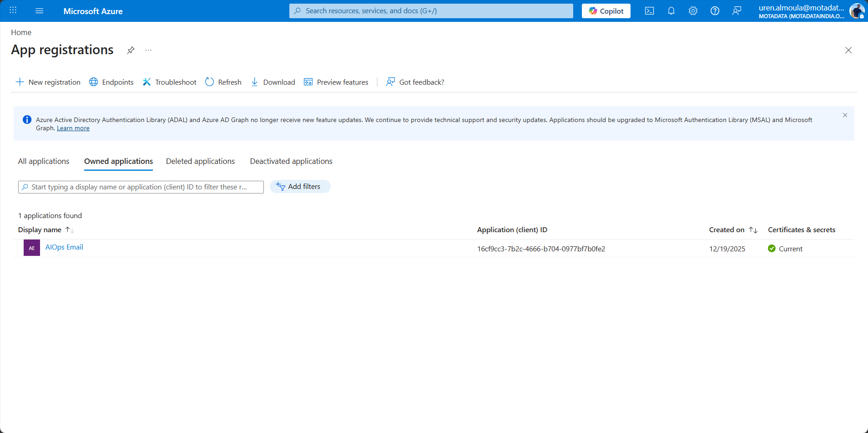Focus the global search resources box

coord(431,11)
